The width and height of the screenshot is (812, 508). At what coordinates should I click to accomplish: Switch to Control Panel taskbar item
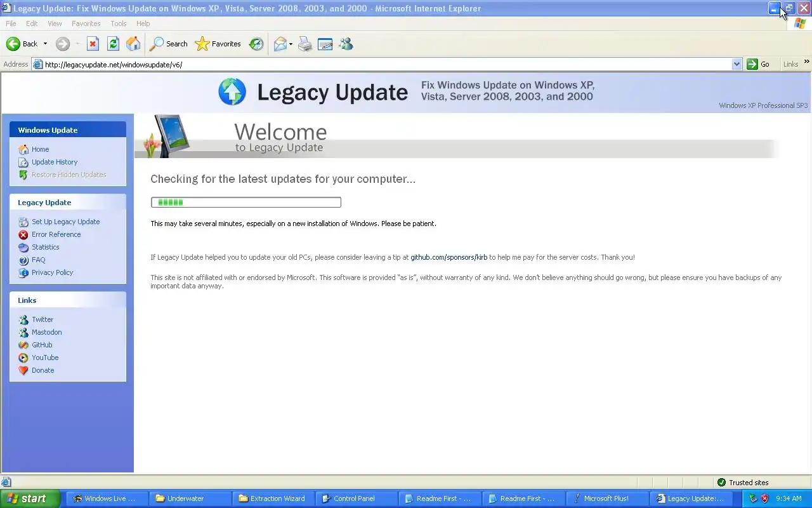357,498
